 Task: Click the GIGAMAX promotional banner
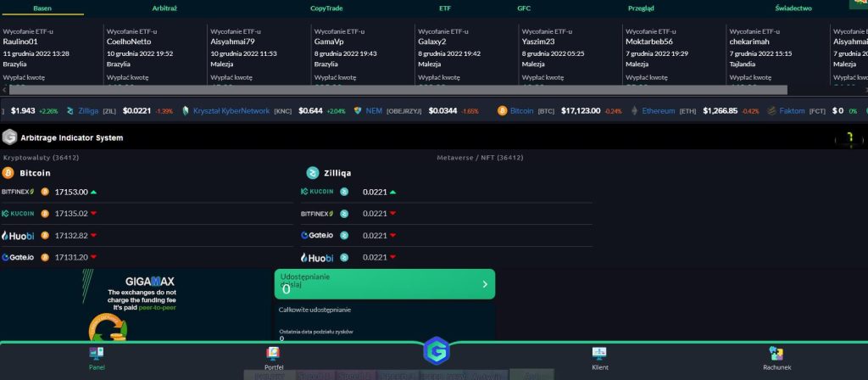(136, 305)
